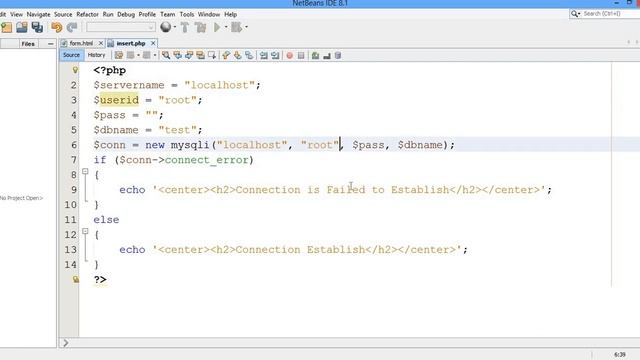Click the Redo toolbar icon
640x360 pixels.
tap(72, 27)
